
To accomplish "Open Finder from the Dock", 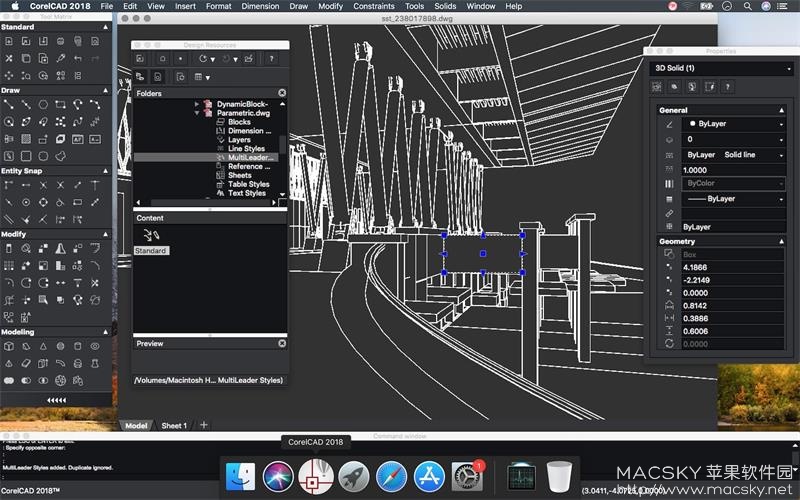I will point(240,477).
